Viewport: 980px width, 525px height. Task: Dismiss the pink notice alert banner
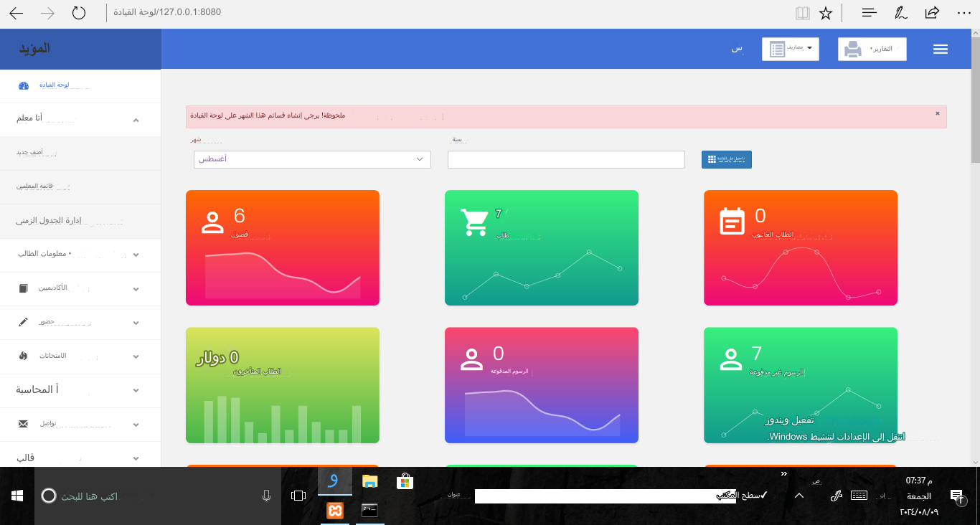coord(937,113)
